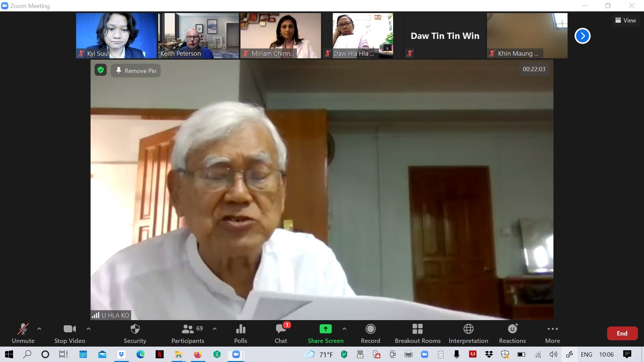
Task: Open Zoom icon in system tray
Action: click(425, 354)
